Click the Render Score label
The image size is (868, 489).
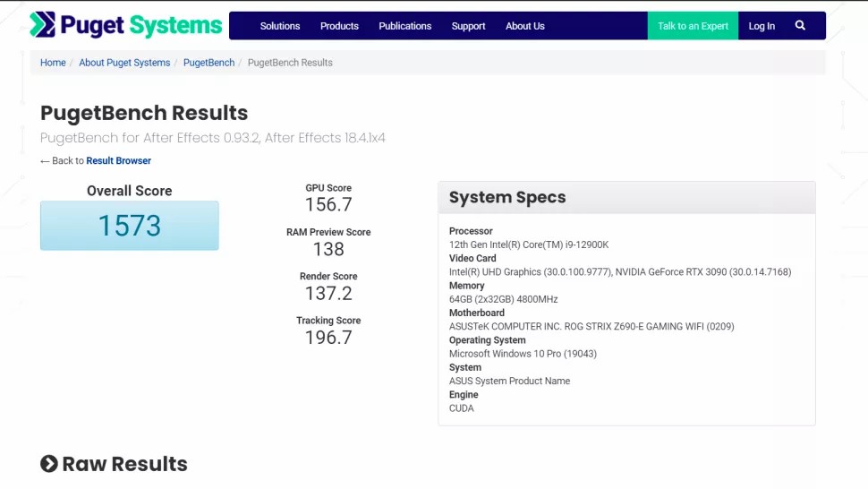tap(328, 277)
